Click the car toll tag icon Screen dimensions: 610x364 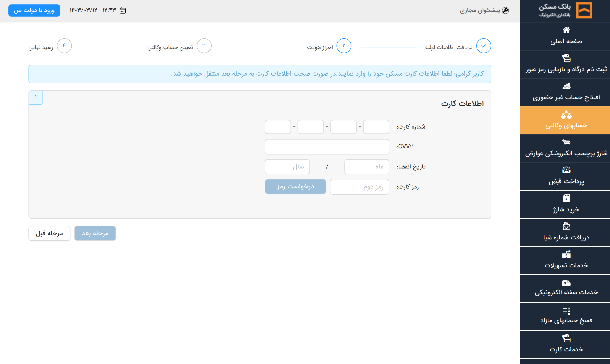pyautogui.click(x=566, y=142)
